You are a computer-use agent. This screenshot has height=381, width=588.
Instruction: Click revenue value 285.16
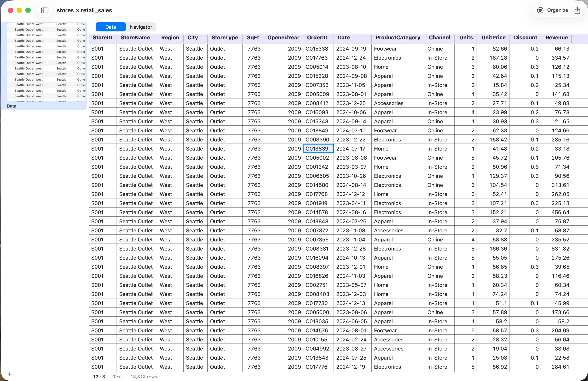556,140
